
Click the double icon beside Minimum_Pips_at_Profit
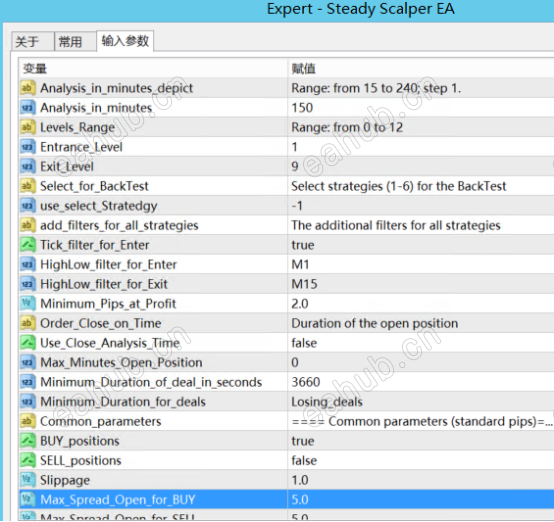(x=28, y=304)
